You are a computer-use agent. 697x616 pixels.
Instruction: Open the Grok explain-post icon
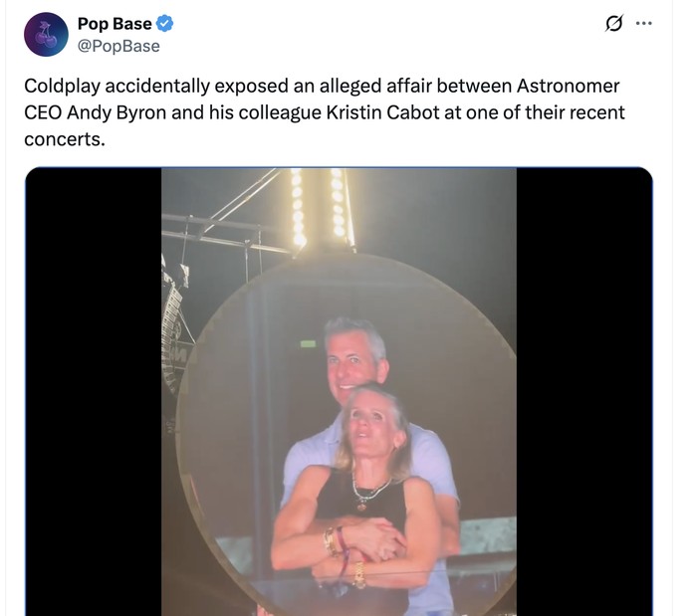(x=614, y=24)
